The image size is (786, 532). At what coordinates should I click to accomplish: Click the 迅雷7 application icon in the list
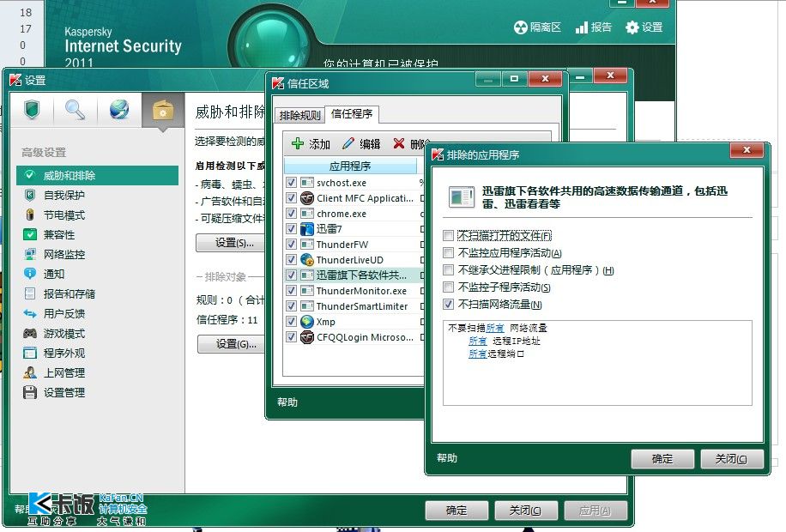307,229
